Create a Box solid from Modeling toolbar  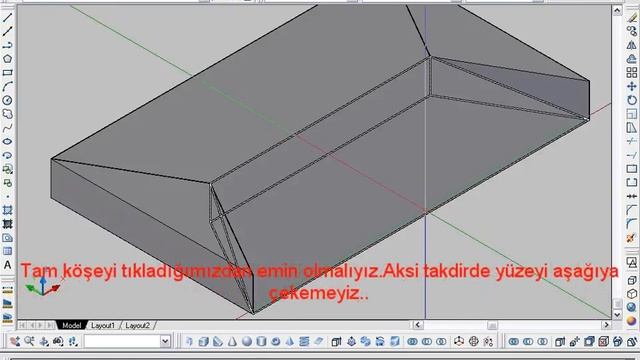click(203, 341)
